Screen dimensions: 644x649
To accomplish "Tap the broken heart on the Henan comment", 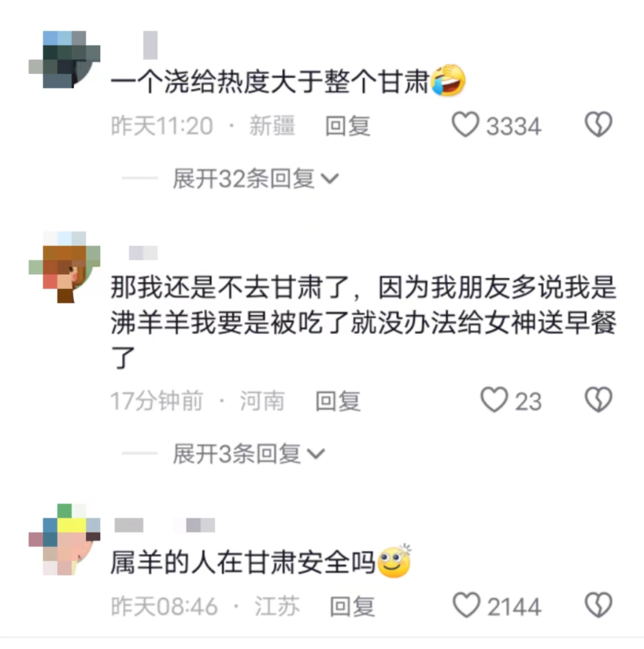I will pyautogui.click(x=598, y=400).
